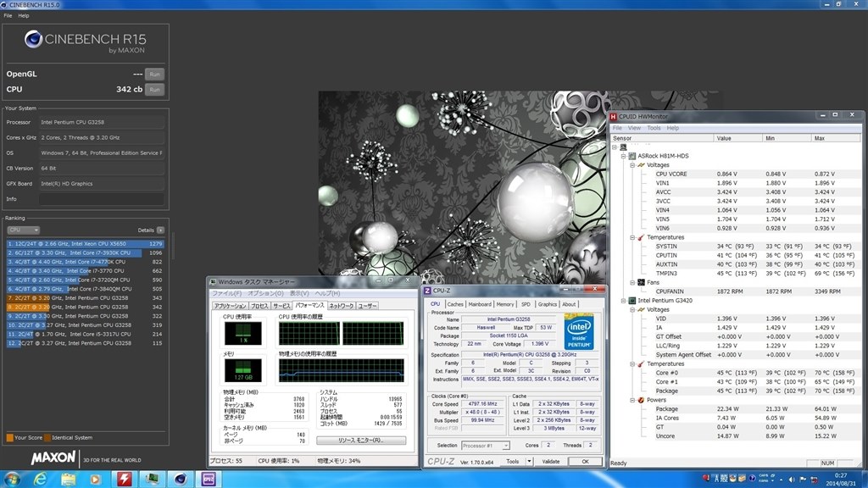This screenshot has width=868, height=488.
Task: Collapse the Intel Pentium G3420 node
Action: point(623,301)
